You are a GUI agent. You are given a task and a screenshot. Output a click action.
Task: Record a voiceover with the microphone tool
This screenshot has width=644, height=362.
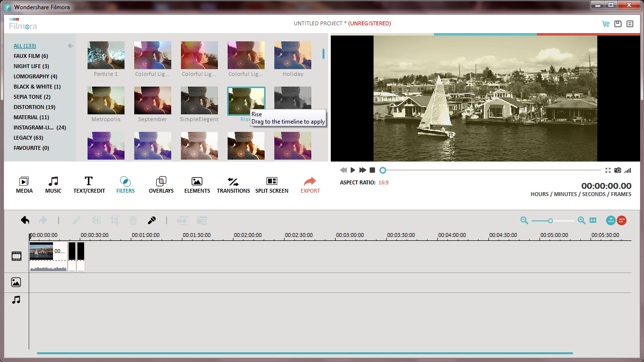pos(151,220)
